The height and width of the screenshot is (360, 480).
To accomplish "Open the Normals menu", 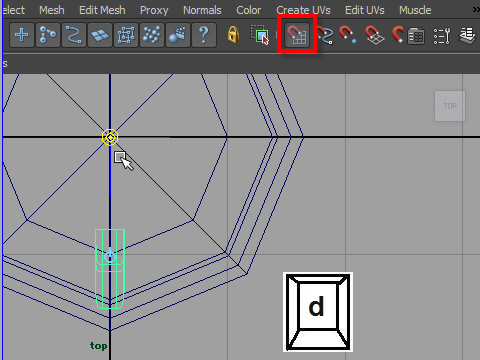I will point(202,10).
